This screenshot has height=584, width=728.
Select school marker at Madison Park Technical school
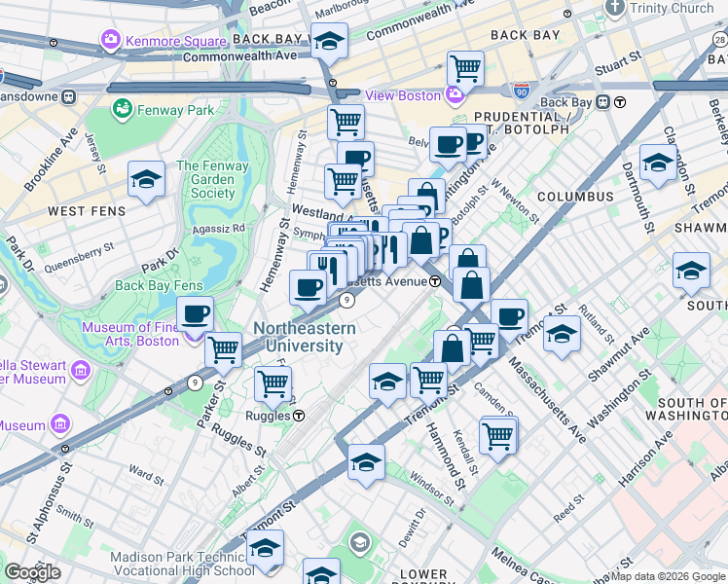[x=265, y=549]
